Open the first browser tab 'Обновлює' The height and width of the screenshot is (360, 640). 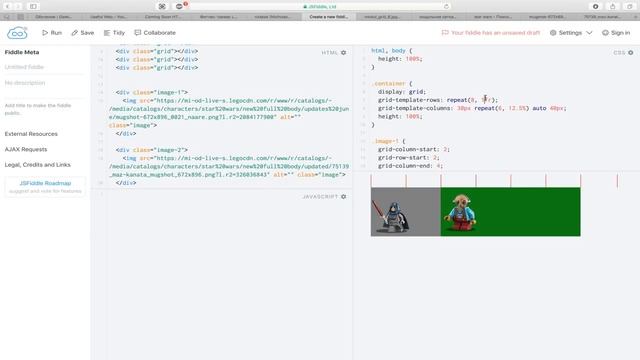53,17
